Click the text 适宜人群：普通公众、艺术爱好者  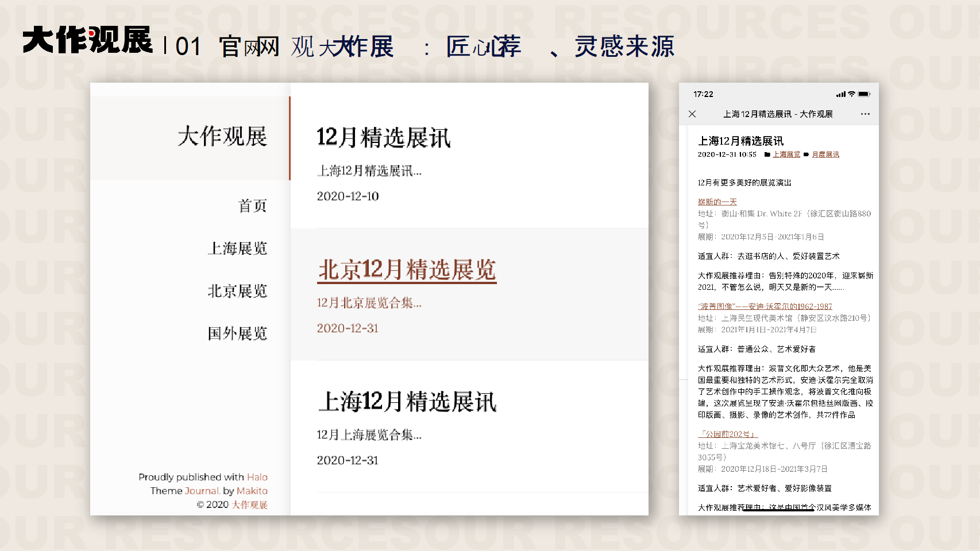tap(757, 349)
